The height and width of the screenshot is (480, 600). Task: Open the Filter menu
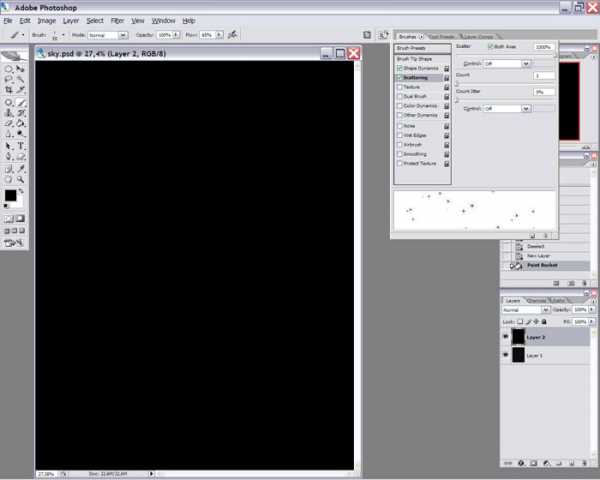(117, 20)
